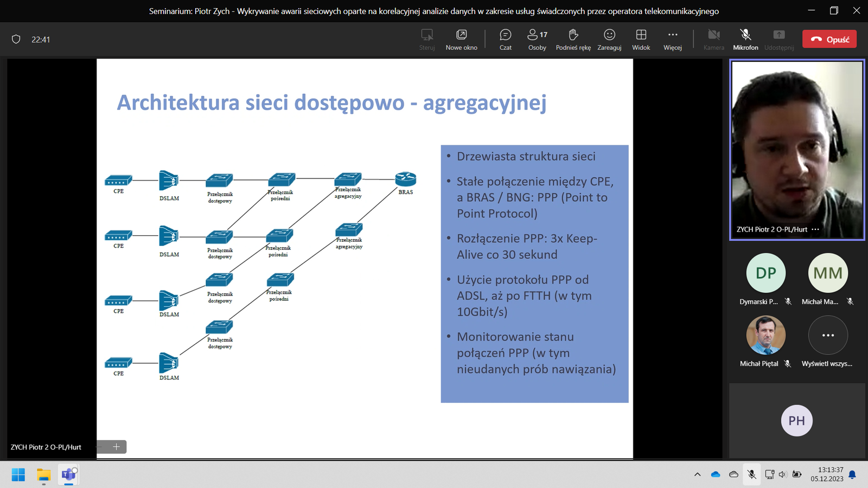Open the Czat chat panel
The image size is (868, 488).
(x=505, y=40)
